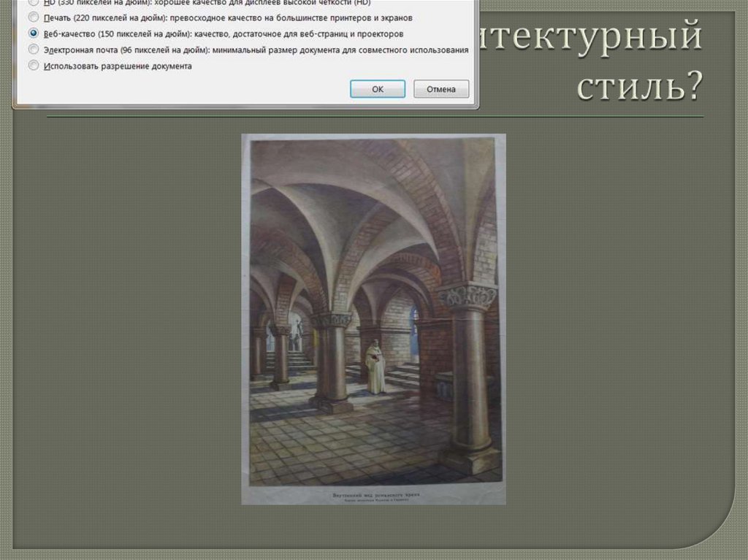Enable Использовать разрешение документа option
The height and width of the screenshot is (560, 748).
33,66
